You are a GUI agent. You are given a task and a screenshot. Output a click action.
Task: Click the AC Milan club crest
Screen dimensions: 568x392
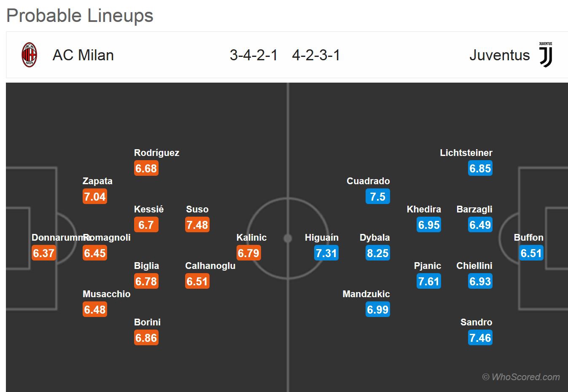coord(29,55)
